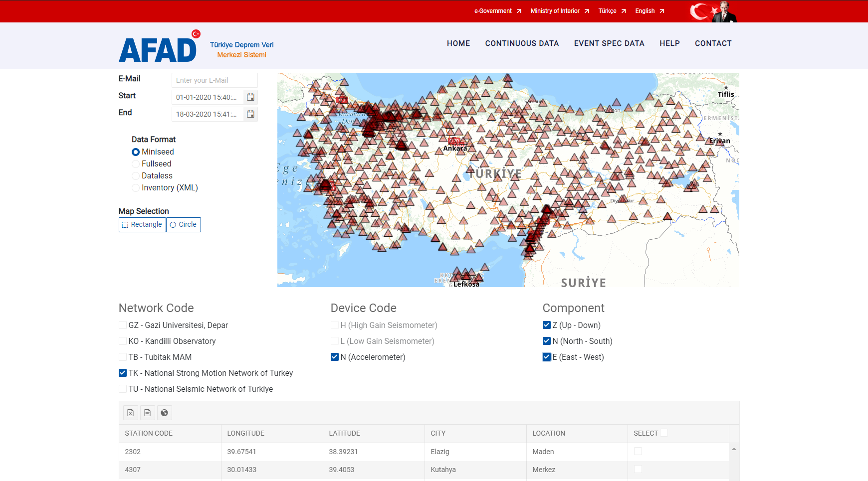
Task: Switch the site language to Türkçe
Action: coord(612,11)
